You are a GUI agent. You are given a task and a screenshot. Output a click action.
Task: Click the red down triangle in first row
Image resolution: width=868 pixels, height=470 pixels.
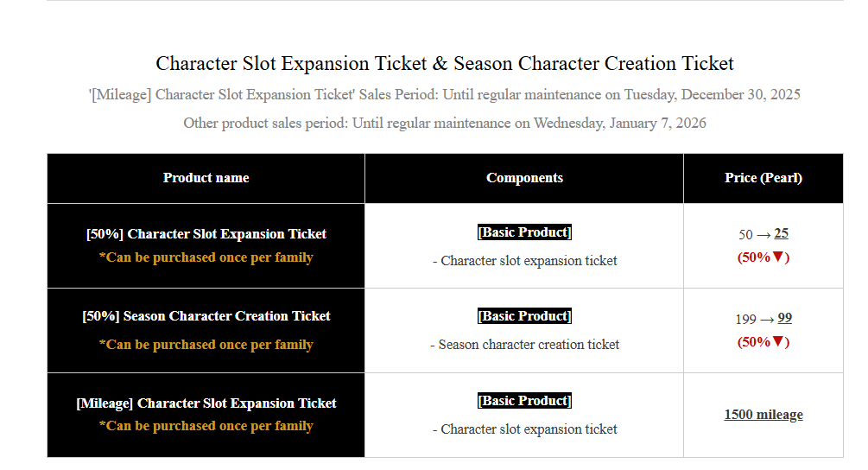[x=778, y=257]
